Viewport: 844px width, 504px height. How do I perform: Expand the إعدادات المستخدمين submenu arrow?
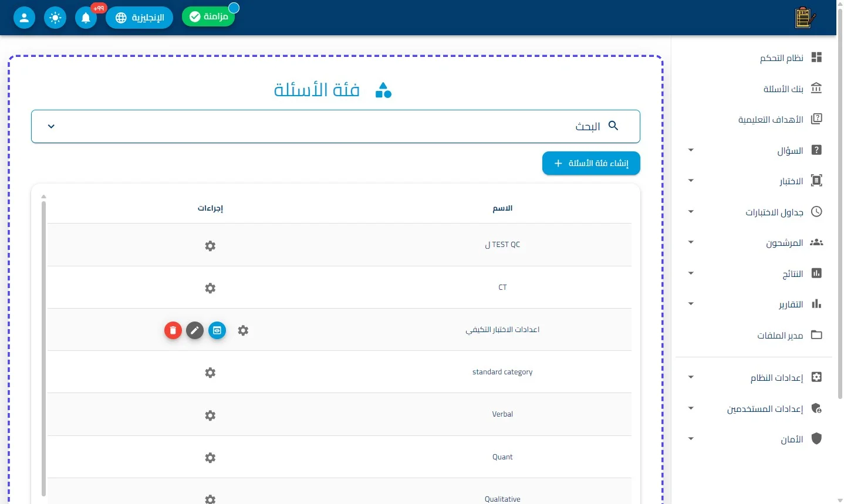[x=691, y=408]
